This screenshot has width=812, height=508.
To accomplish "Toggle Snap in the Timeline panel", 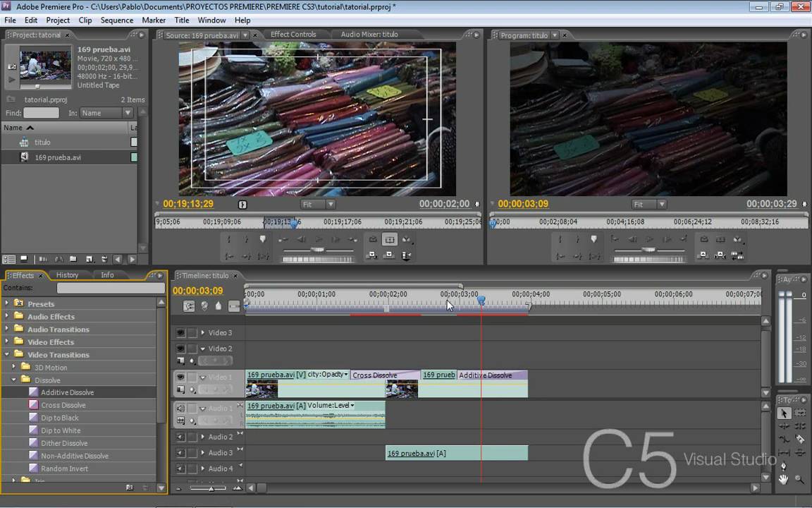I will 189,306.
